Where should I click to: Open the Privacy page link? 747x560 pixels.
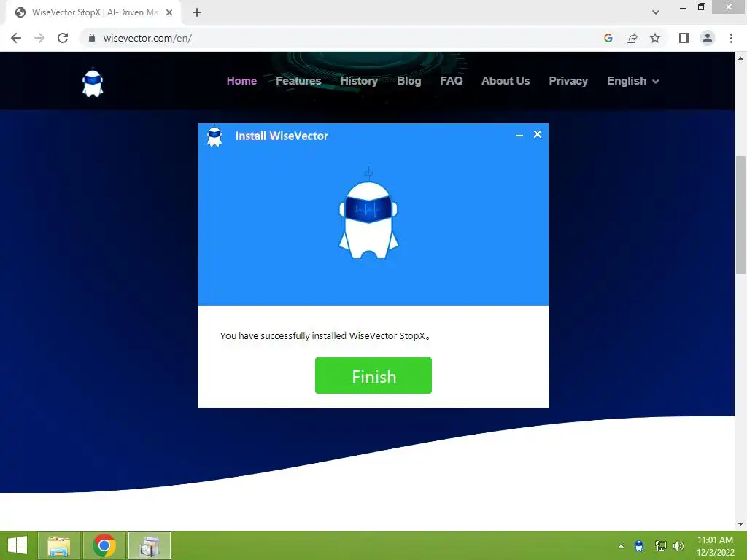click(x=568, y=81)
